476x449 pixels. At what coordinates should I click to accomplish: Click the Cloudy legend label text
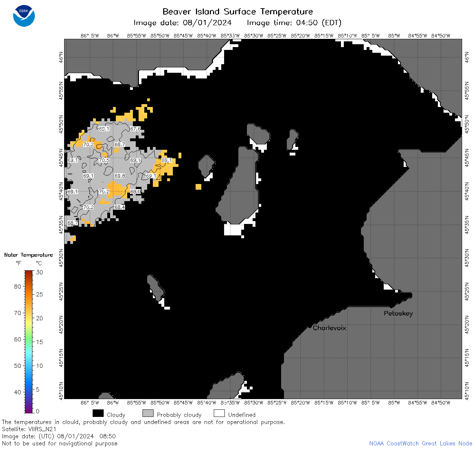click(116, 415)
